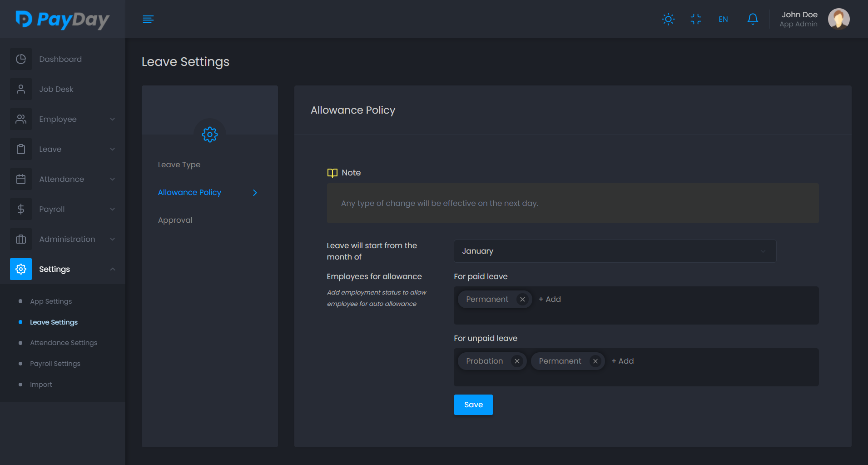The image size is (868, 465).
Task: Go to Job Desk in sidebar
Action: click(x=56, y=89)
